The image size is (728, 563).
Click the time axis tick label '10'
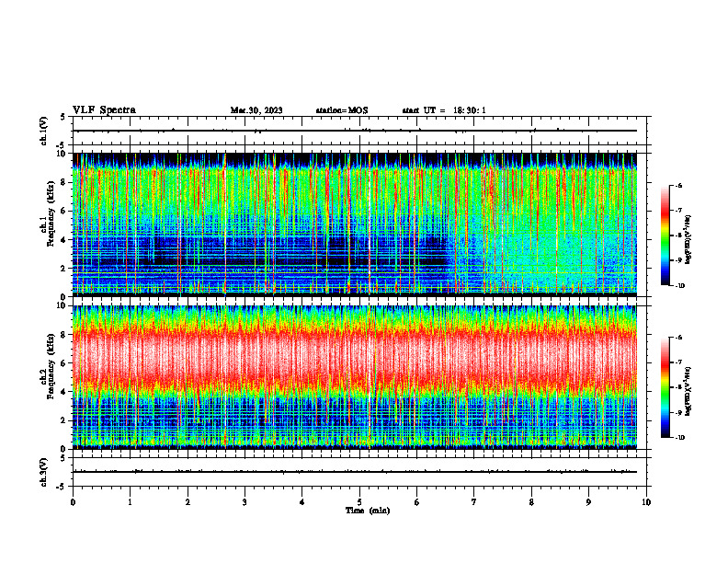(646, 502)
